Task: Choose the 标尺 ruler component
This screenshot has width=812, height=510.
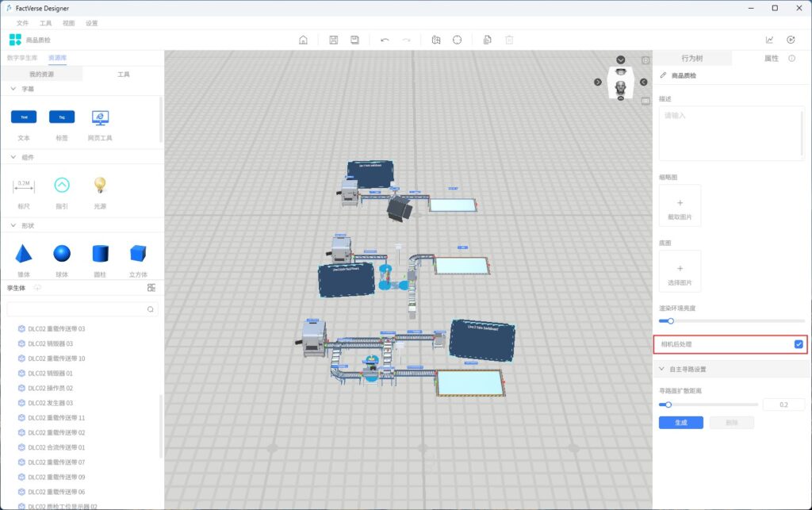Action: [x=24, y=186]
